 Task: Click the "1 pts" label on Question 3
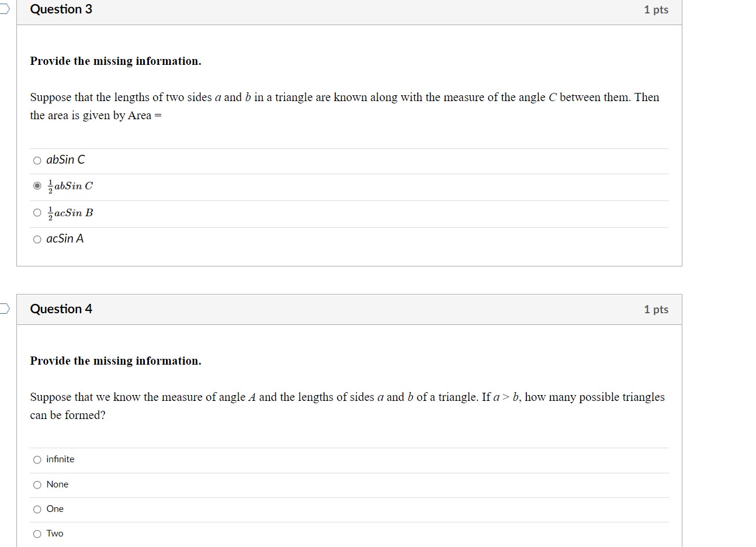(x=656, y=9)
